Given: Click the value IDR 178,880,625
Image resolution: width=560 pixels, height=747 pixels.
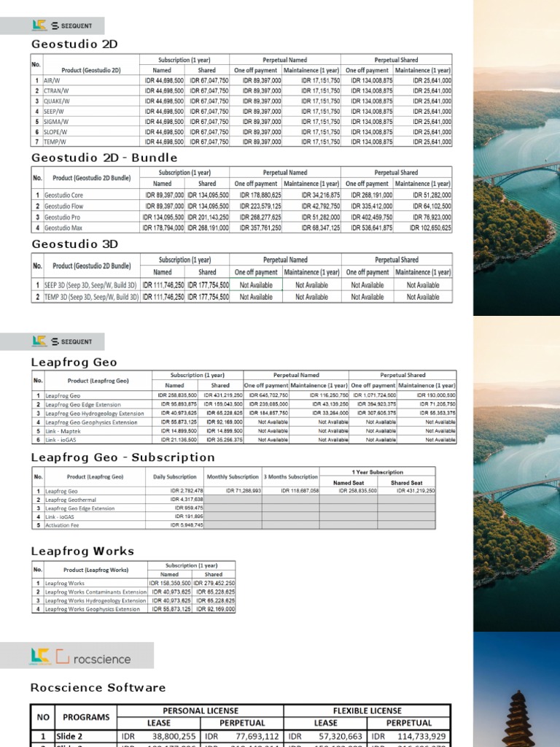Looking at the screenshot, I should pos(260,196).
